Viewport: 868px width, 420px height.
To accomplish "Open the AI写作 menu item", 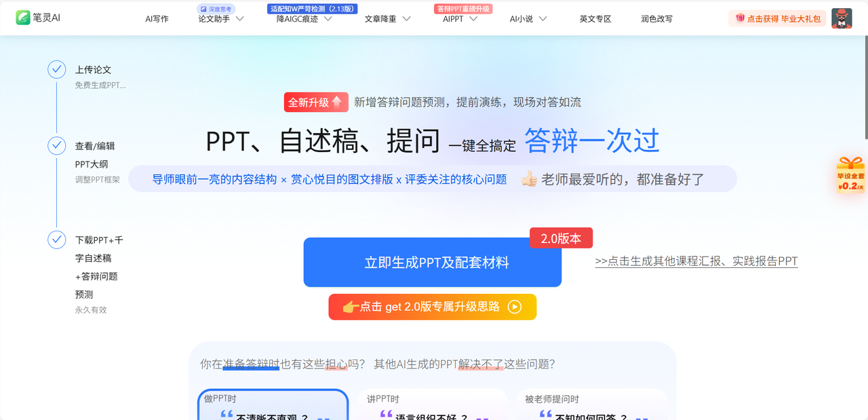I will 157,19.
